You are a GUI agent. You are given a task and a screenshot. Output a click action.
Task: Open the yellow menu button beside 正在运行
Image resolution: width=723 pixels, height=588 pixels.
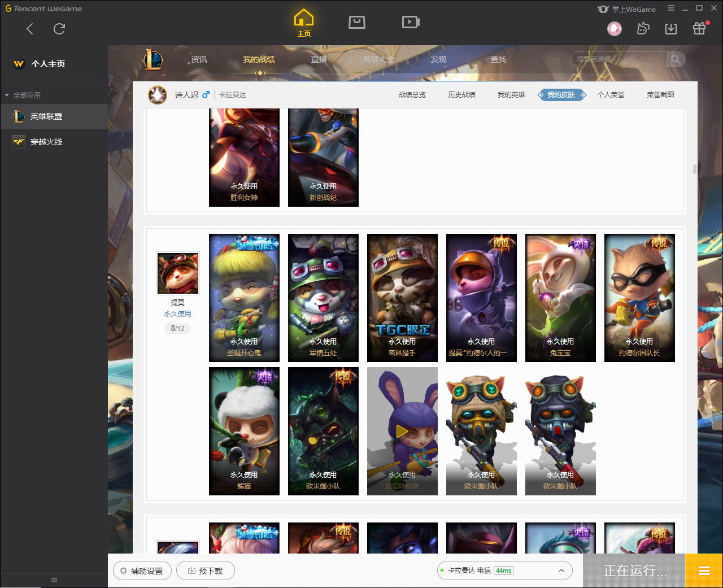[704, 570]
